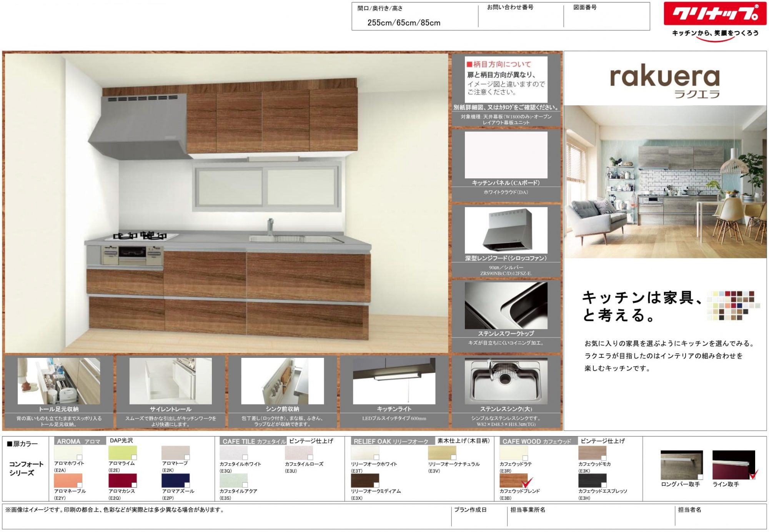
Task: Click the 担当者名 field
Action: coord(721,516)
